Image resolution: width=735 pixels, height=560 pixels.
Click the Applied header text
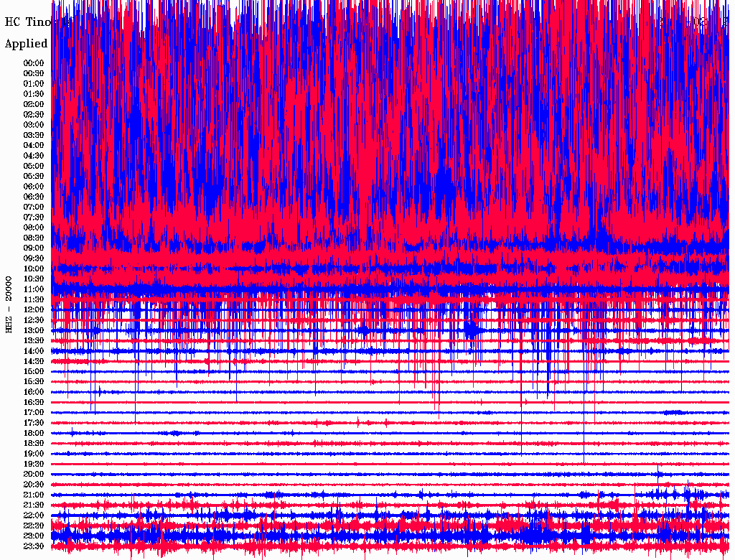click(27, 44)
